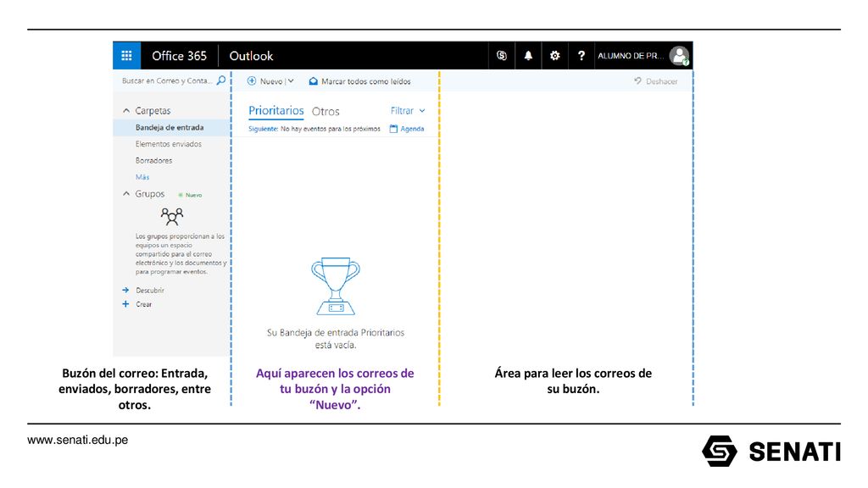Click the Más folders link

(x=142, y=177)
